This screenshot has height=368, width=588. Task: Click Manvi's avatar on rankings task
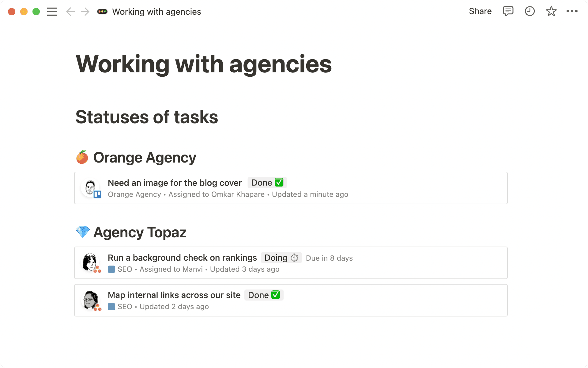tap(90, 263)
